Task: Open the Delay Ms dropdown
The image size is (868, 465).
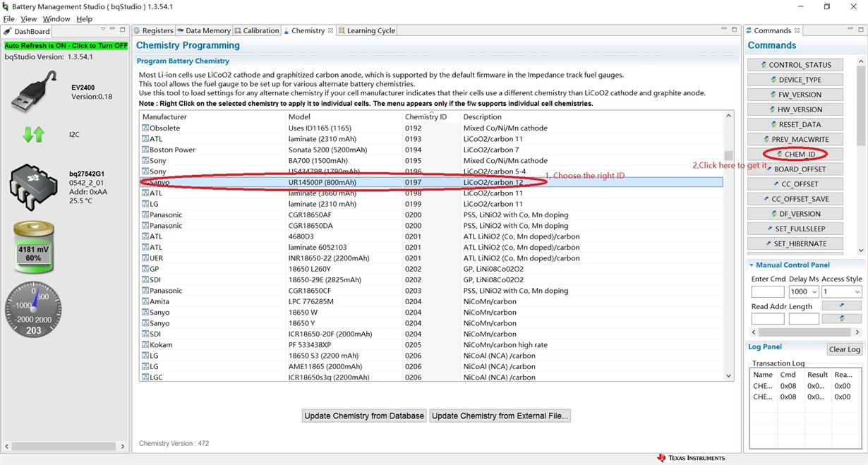Action: pos(814,291)
